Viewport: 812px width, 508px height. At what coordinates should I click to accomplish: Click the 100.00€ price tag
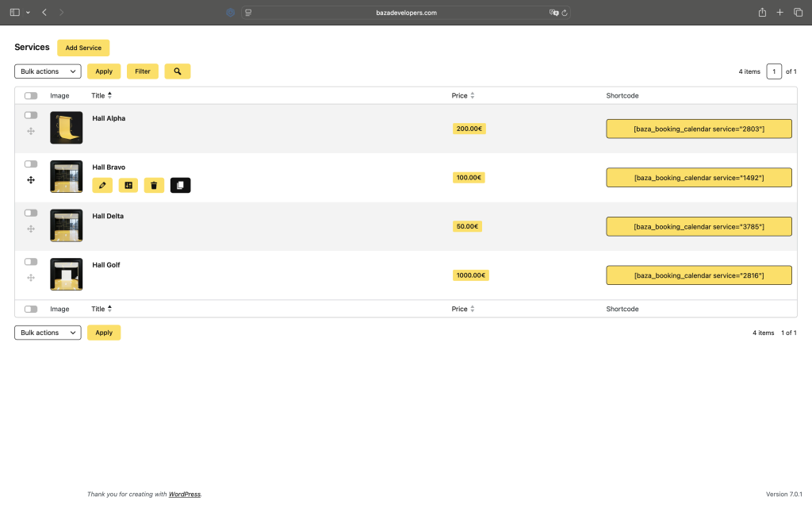469,177
